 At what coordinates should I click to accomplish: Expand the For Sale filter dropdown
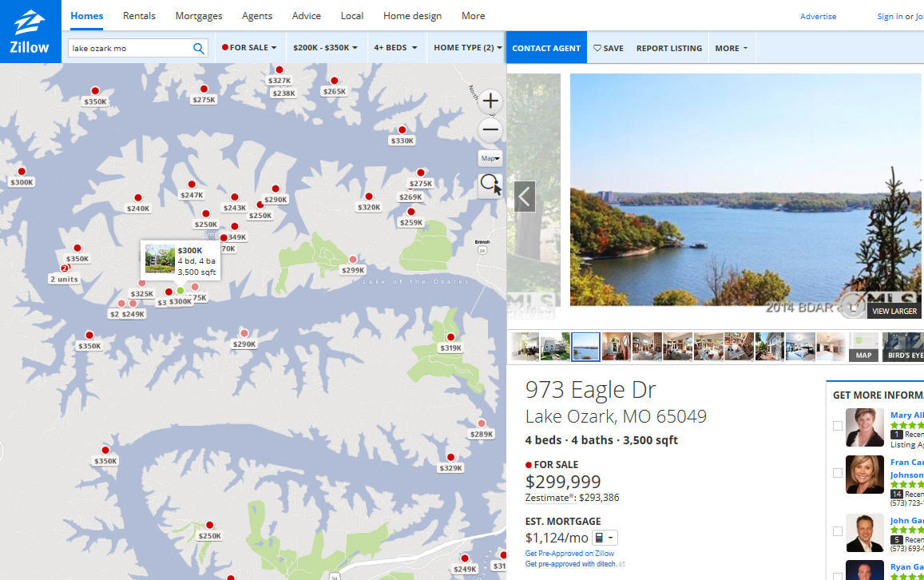point(249,48)
